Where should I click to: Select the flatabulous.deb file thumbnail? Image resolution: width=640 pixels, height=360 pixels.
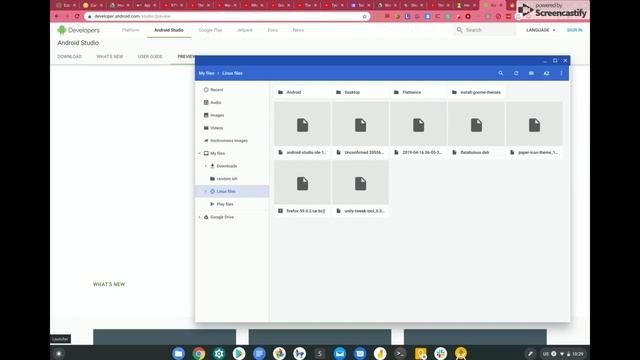[x=476, y=124]
